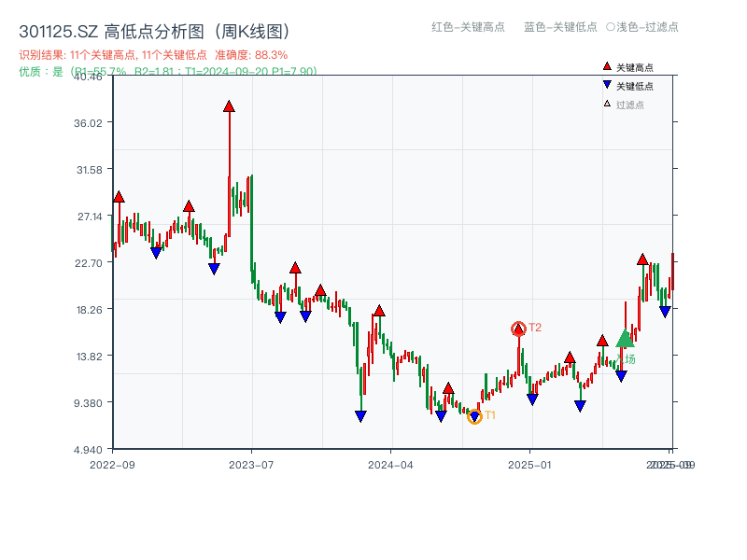Click the first red high triangle near 2022-09

tap(118, 197)
